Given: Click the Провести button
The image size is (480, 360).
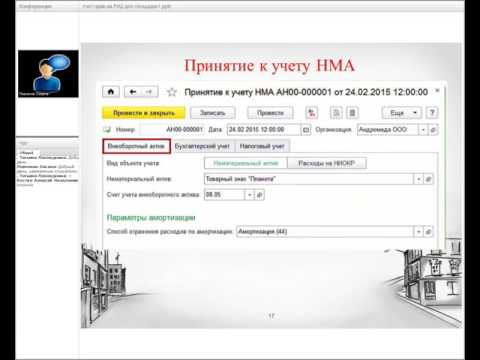Looking at the screenshot, I should pyautogui.click(x=270, y=113).
